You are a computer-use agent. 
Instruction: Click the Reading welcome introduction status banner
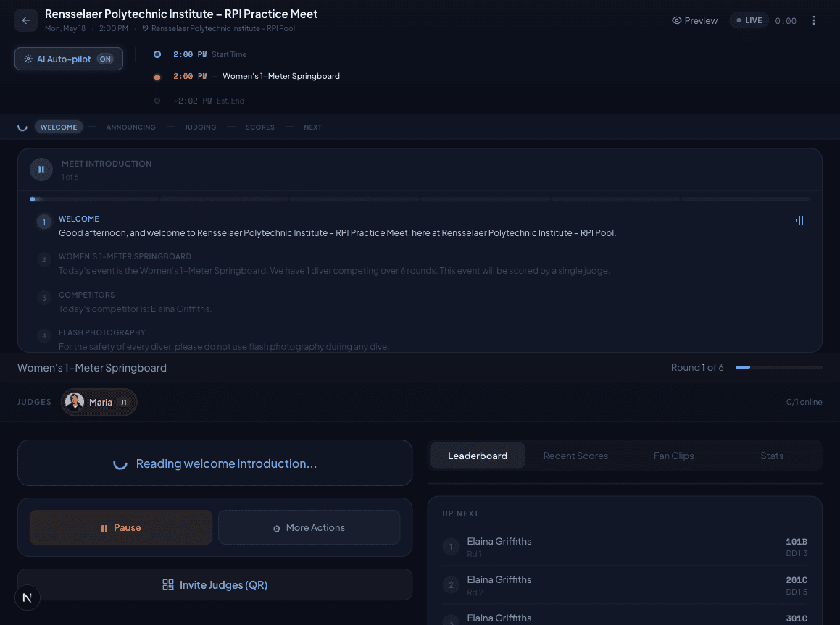coord(215,463)
